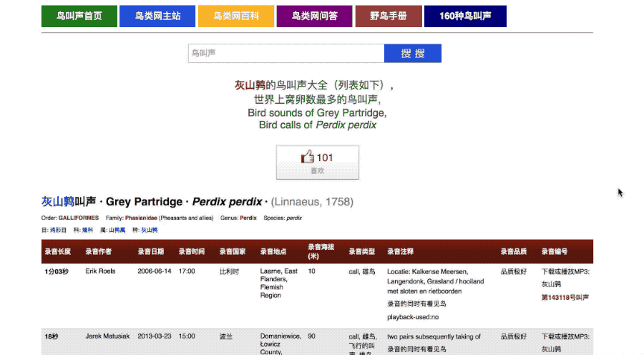Click the 录音时间 column header
Viewport: 644px width, 355px height.
[x=191, y=251]
